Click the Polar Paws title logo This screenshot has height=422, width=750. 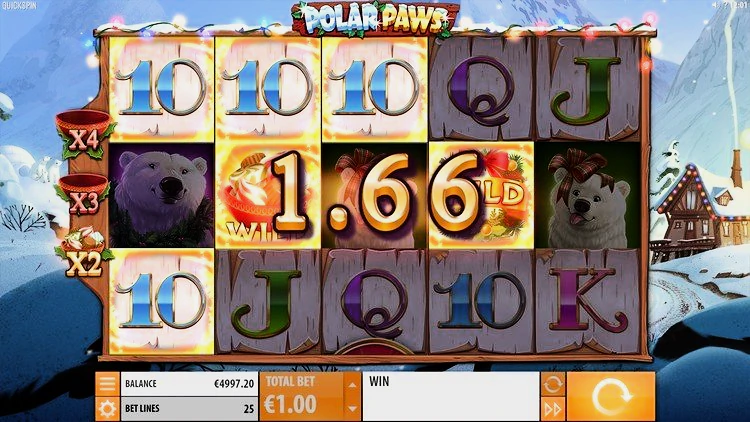pyautogui.click(x=375, y=19)
